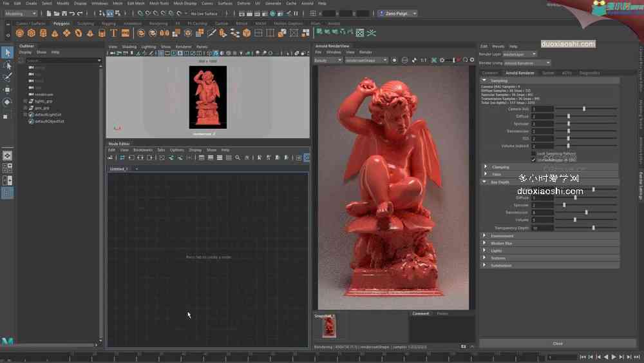Viewport: 644px width, 363px height.
Task: Open Bookmarks menu in Node Editor
Action: click(142, 150)
